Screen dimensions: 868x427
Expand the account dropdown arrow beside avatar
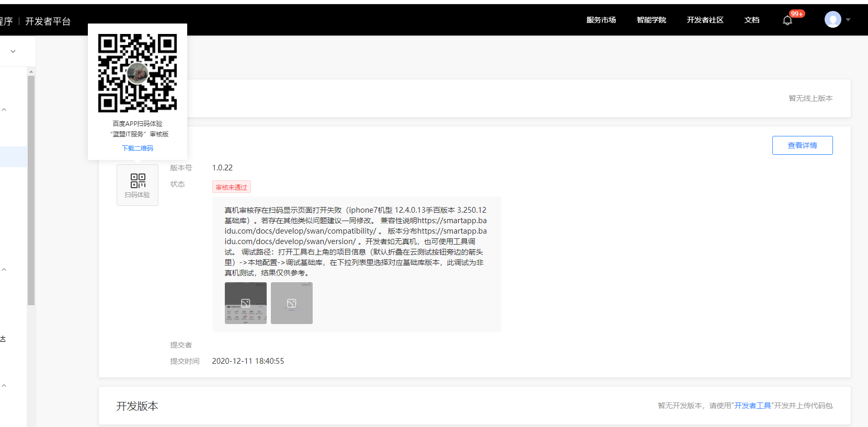pyautogui.click(x=848, y=20)
